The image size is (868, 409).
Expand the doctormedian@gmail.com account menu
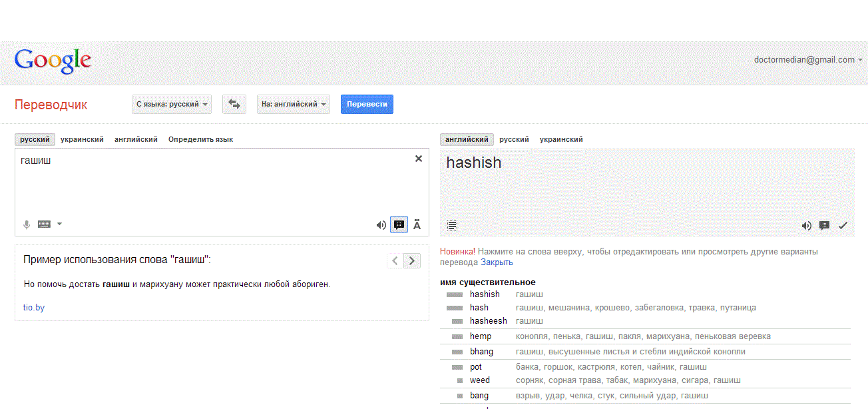[x=808, y=60]
